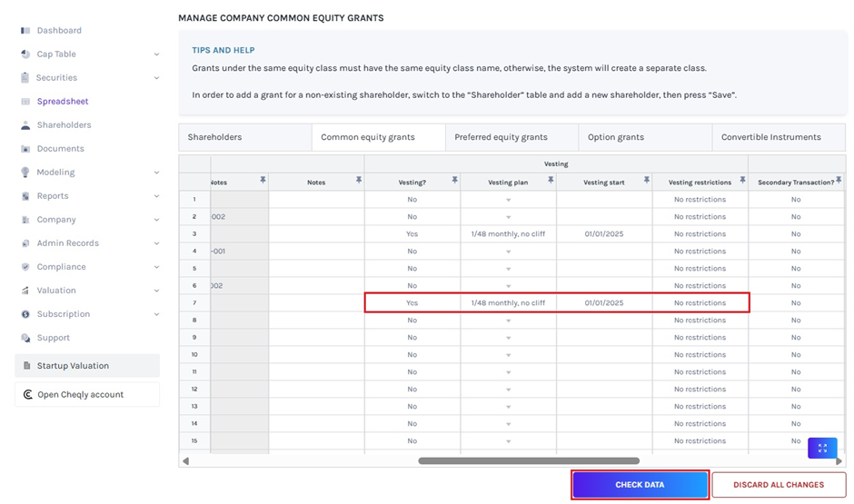Pin the Vesting restrictions column

[x=742, y=182]
